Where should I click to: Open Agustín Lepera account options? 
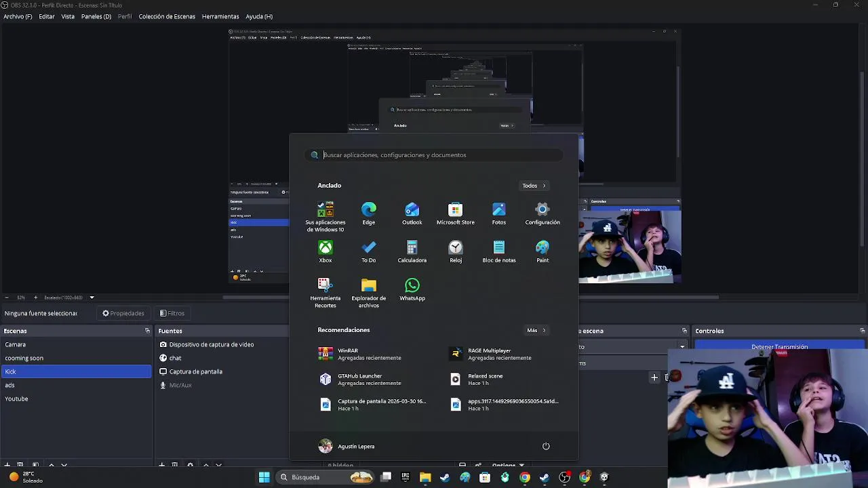tap(347, 446)
